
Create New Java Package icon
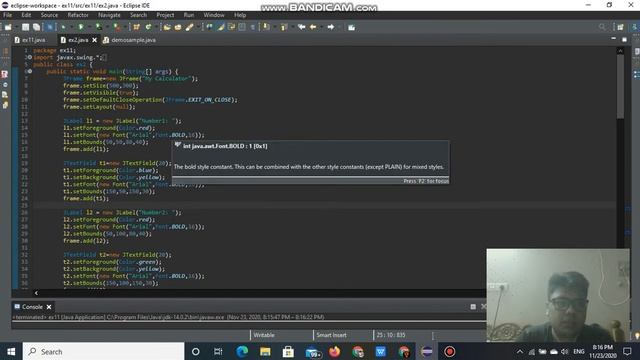click(136, 27)
